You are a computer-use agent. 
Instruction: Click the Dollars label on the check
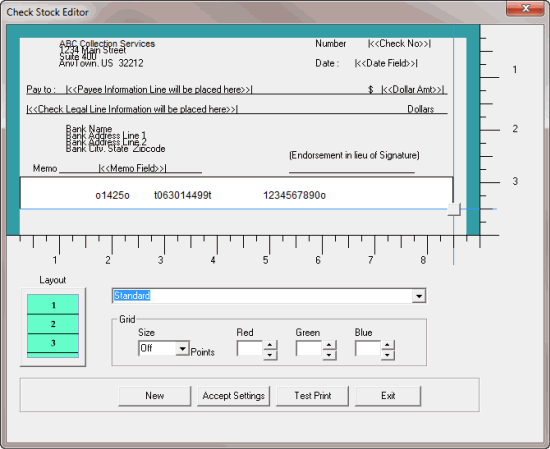click(421, 109)
